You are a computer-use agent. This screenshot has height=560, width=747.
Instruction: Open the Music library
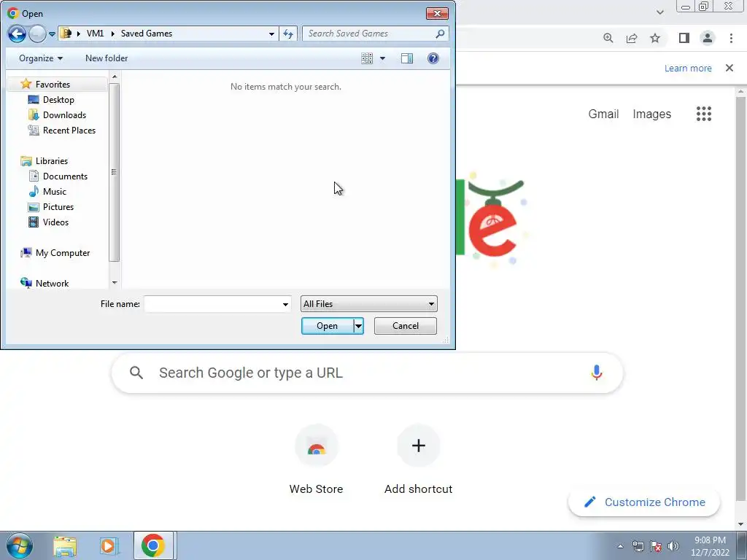tap(54, 192)
